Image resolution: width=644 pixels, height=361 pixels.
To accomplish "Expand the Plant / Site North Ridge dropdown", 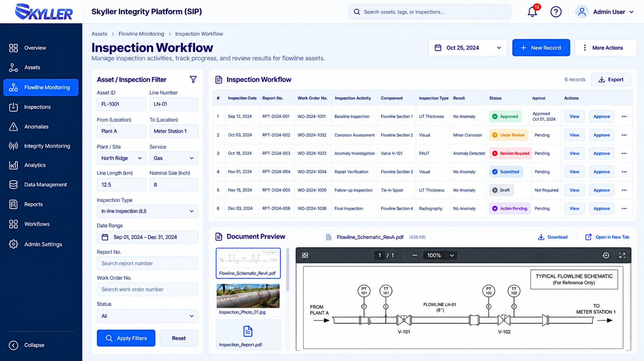I will [121, 158].
